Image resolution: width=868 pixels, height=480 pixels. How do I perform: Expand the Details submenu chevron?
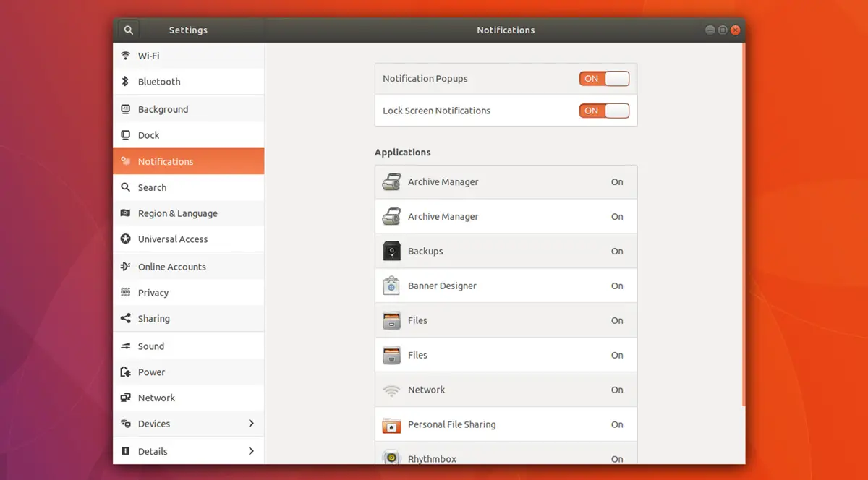click(251, 451)
